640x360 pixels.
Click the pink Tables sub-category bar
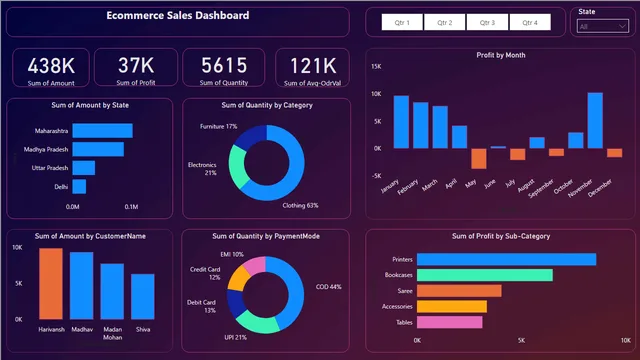coord(449,322)
